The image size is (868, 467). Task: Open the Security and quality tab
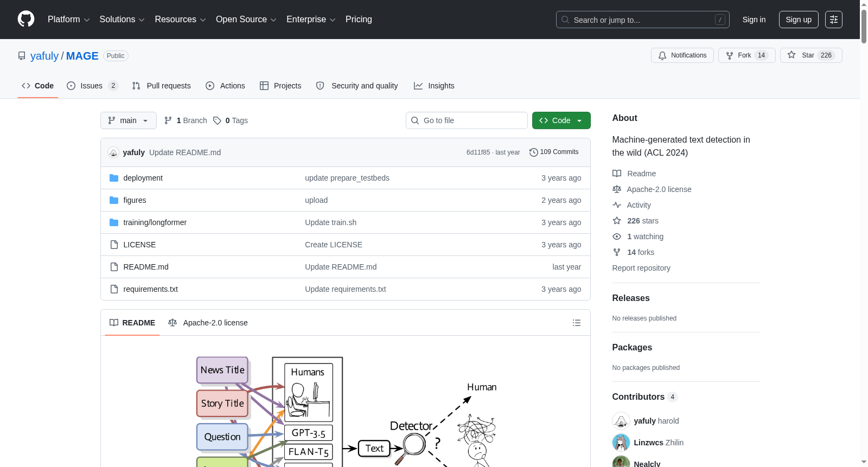(x=357, y=86)
